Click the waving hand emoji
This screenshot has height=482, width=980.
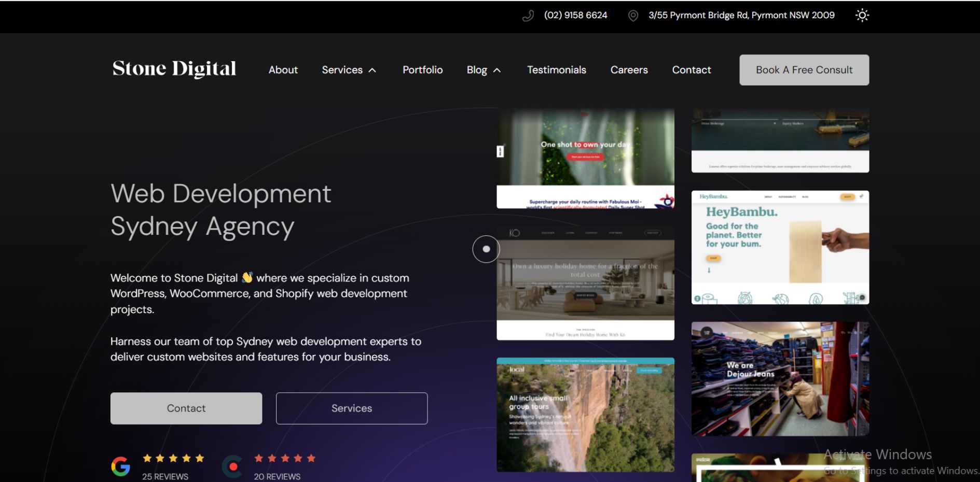[x=247, y=278]
